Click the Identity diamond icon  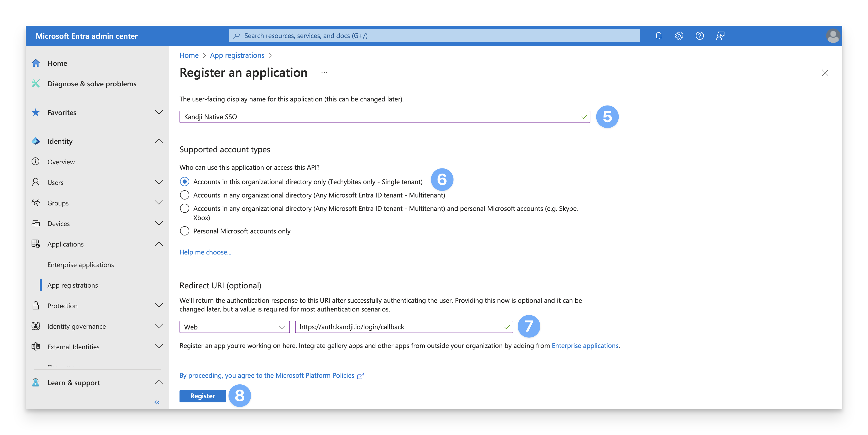(36, 141)
